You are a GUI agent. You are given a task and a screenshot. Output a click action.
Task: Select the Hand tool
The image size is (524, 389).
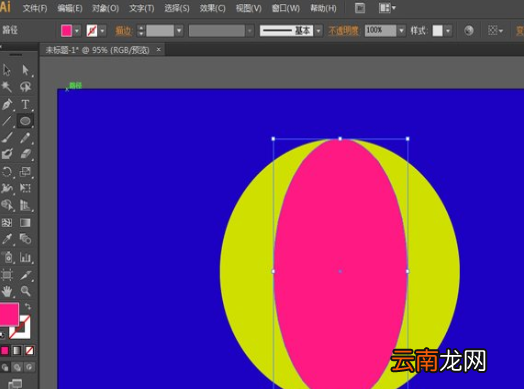(7, 291)
